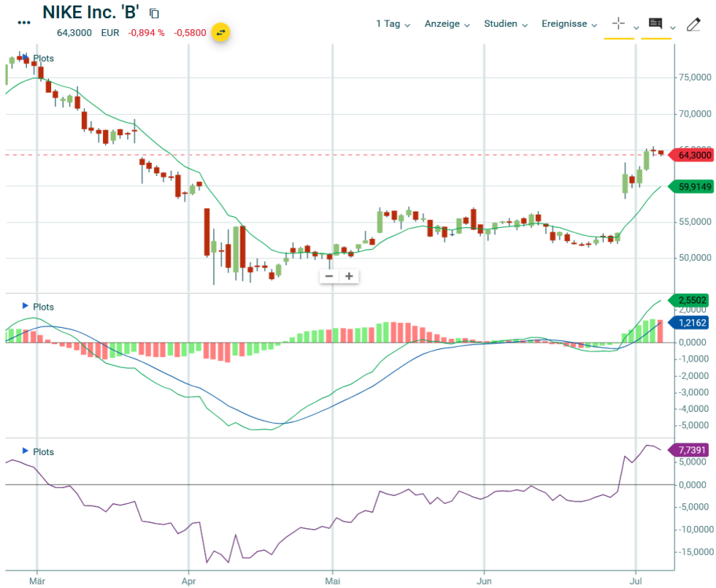Expand Plots in the price chart panel
Screen dimensions: 716x588
pos(39,58)
